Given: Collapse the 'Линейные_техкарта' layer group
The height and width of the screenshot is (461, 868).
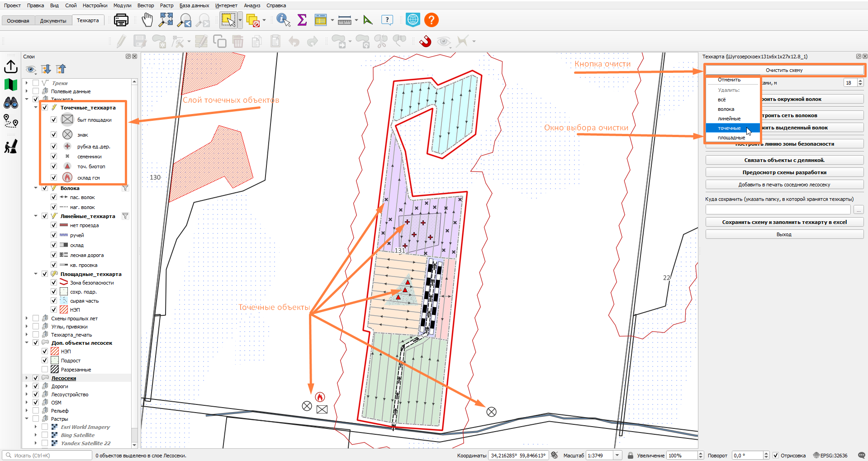Looking at the screenshot, I should coord(36,216).
